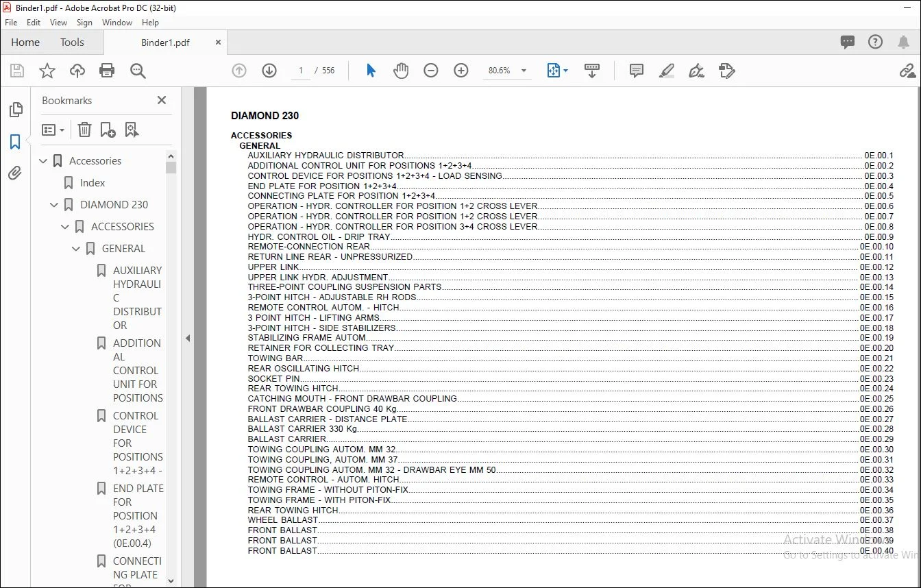Bookmark this file with the star icon
Viewport: 921px width, 588px height.
(x=47, y=71)
